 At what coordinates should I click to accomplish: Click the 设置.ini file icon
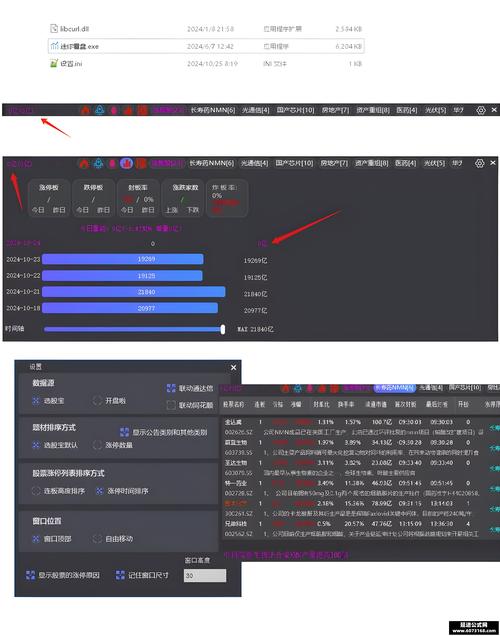tap(54, 63)
